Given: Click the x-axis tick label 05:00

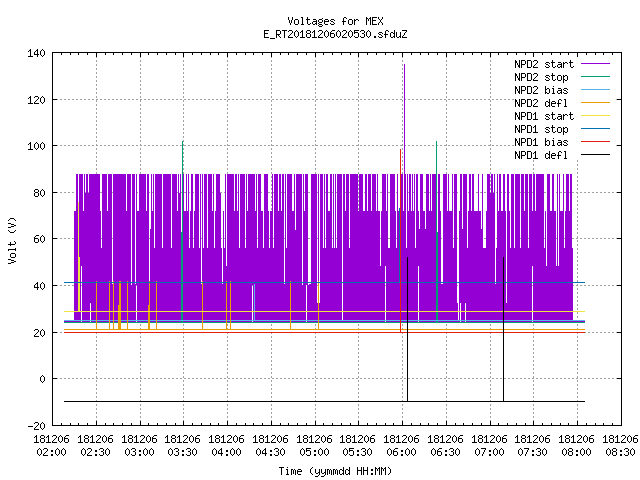Looking at the screenshot, I should 314,452.
